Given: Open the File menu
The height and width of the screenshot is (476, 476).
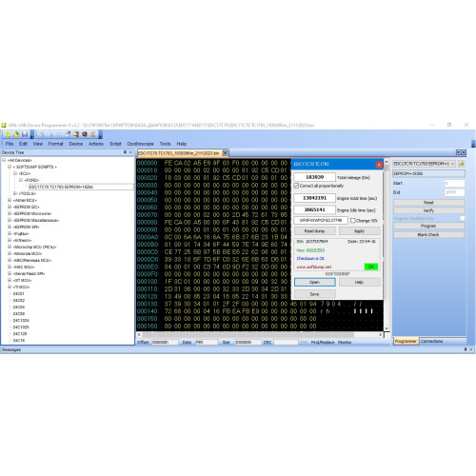Looking at the screenshot, I should pos(10,144).
